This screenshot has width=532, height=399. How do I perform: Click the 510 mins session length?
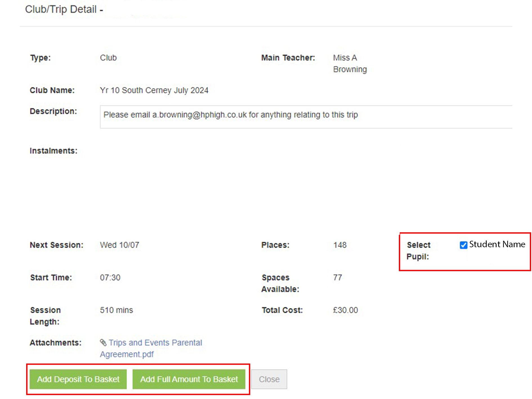click(116, 310)
